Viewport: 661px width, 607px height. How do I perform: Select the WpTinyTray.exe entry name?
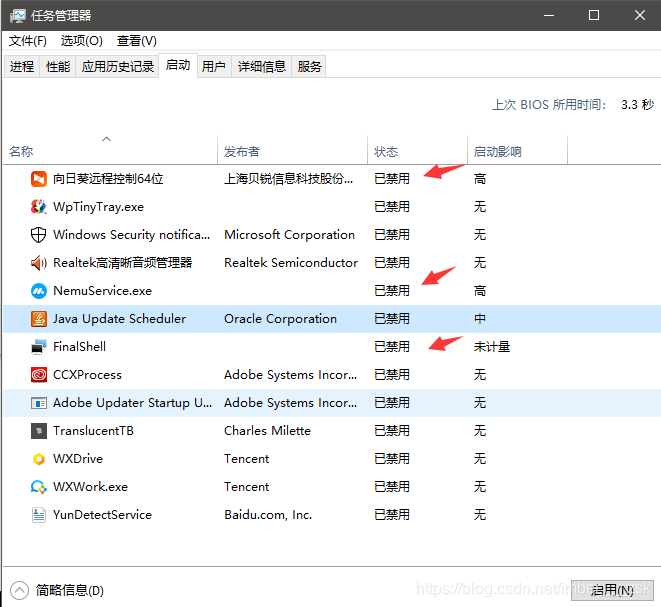pos(98,207)
